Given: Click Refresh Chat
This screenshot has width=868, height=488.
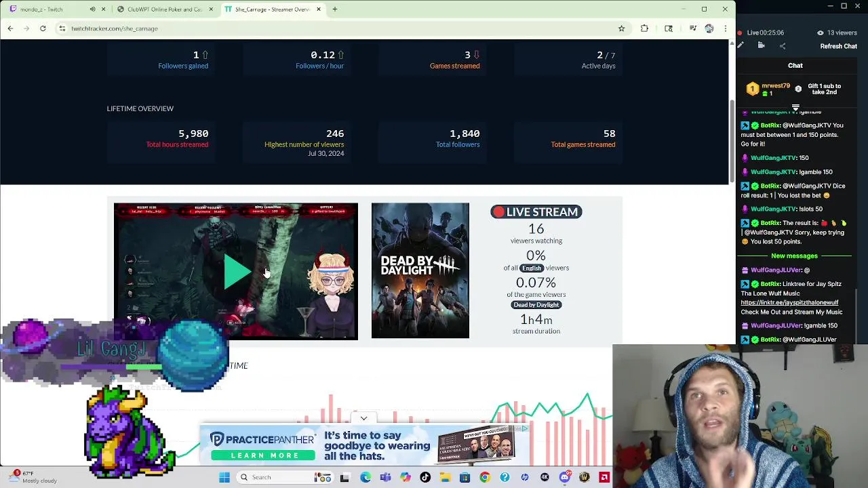Looking at the screenshot, I should point(839,47).
